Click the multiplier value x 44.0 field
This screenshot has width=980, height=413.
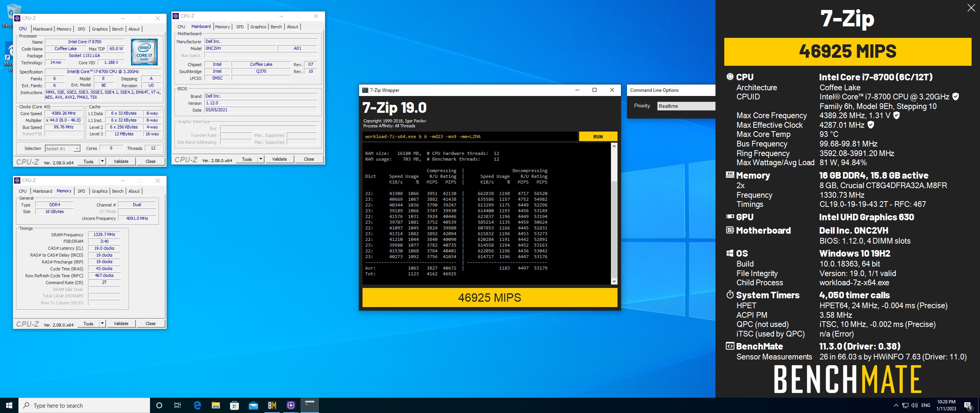[64, 120]
